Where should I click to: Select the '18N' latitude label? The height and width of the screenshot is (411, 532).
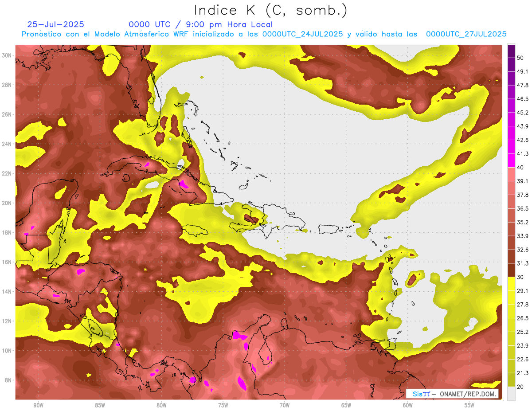(x=7, y=233)
